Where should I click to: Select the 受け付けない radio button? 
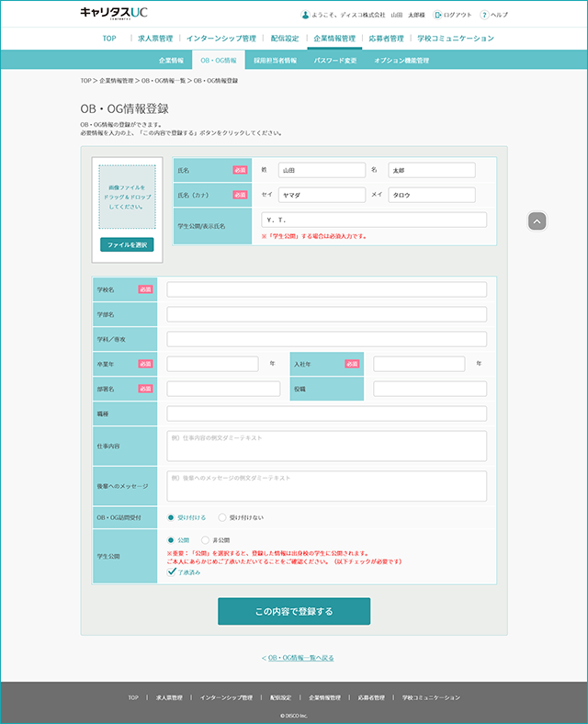[x=222, y=517]
